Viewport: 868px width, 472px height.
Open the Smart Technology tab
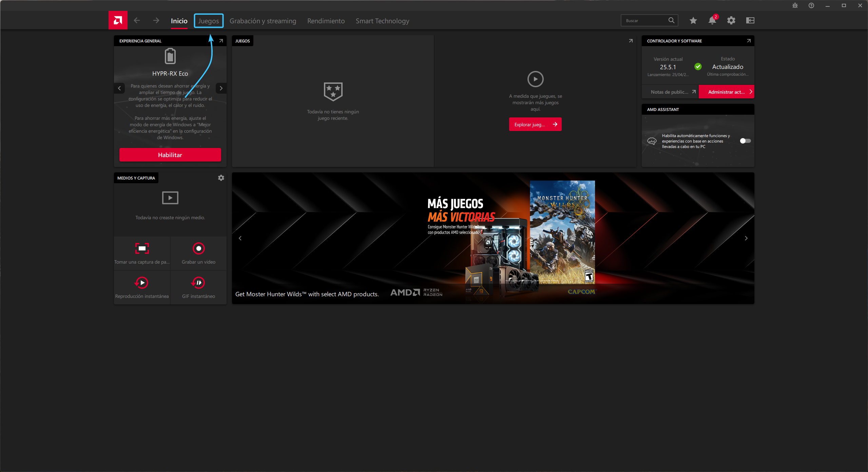pyautogui.click(x=382, y=21)
